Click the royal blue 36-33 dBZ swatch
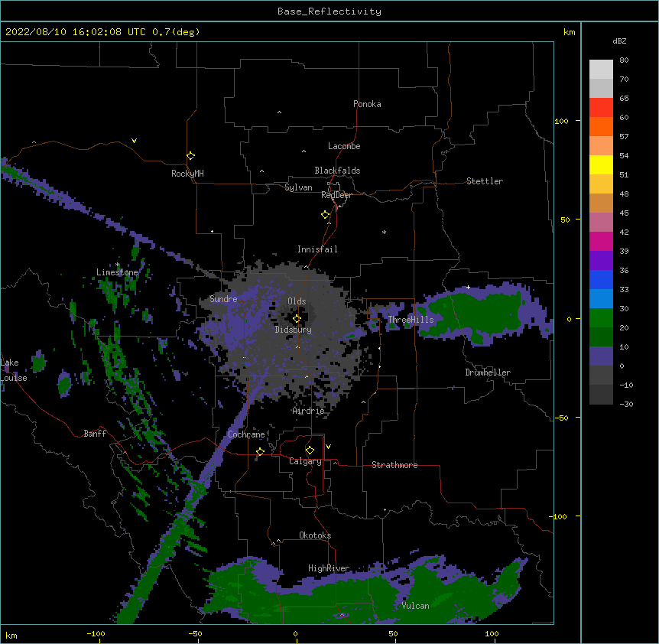The width and height of the screenshot is (659, 644). (x=601, y=279)
